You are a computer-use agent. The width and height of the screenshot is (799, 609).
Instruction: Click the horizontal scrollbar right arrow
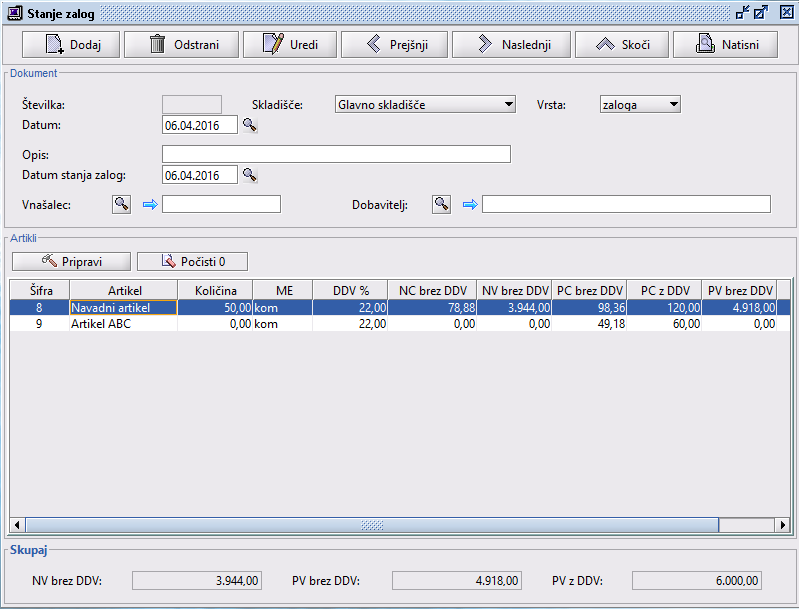(782, 525)
